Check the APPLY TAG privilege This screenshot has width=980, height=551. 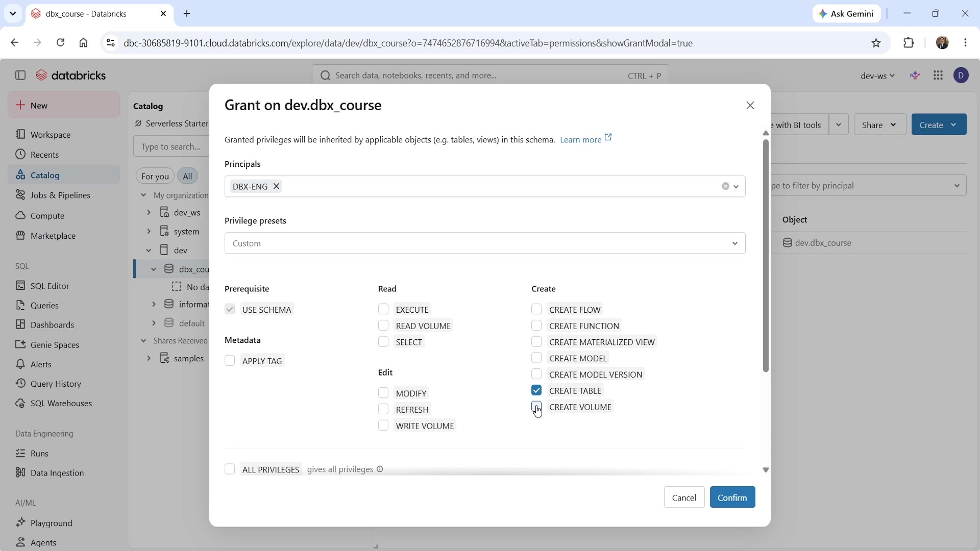tap(230, 361)
